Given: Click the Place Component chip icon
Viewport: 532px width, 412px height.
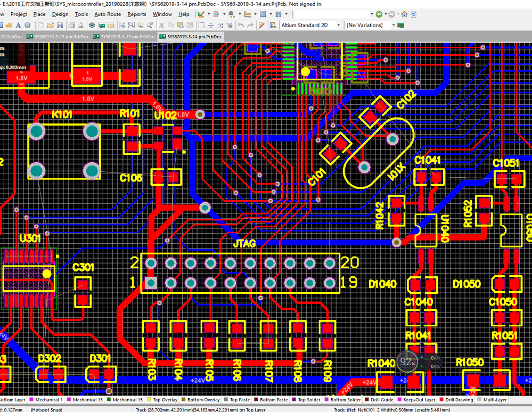Looking at the screenshot, I should click(28, 25).
